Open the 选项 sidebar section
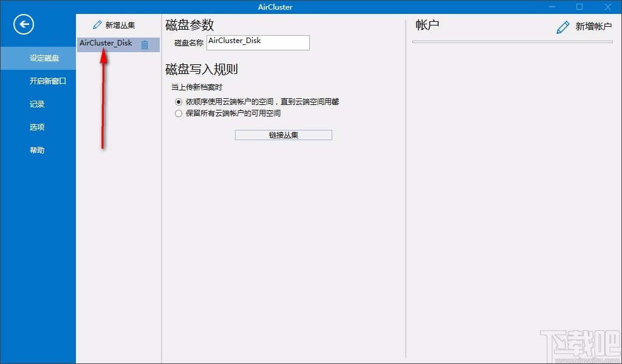This screenshot has height=364, width=622. pyautogui.click(x=37, y=127)
